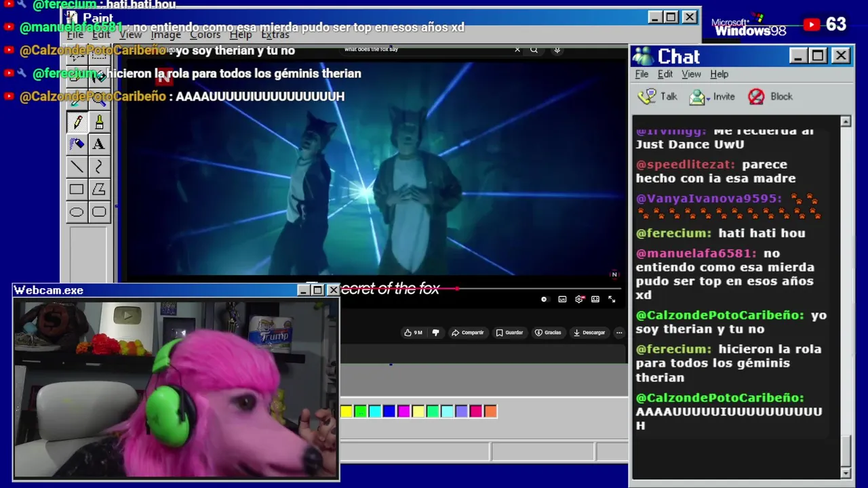Open the Help menu in Chat

(x=719, y=75)
